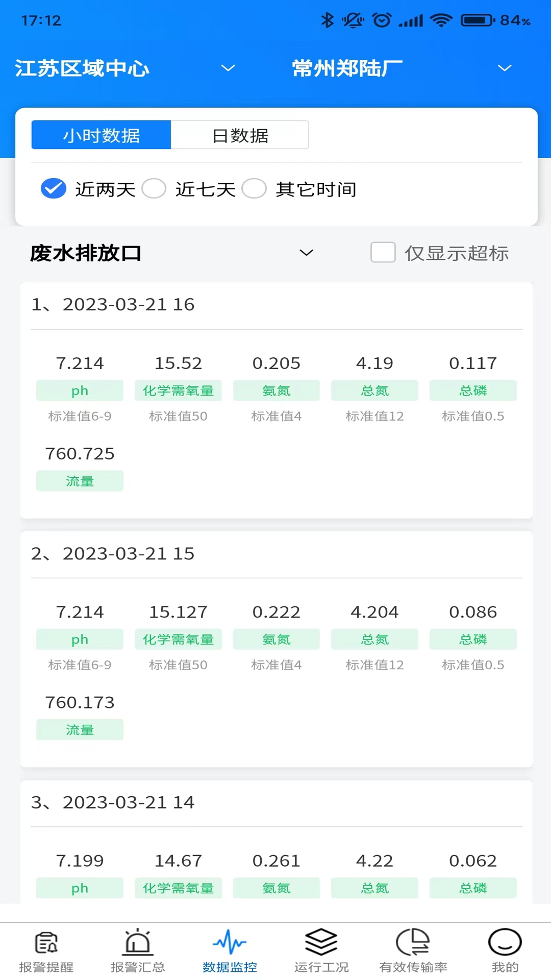Tap the 0.205 ammonia nitrogen value
Viewport: 551px width, 980px height.
[277, 363]
